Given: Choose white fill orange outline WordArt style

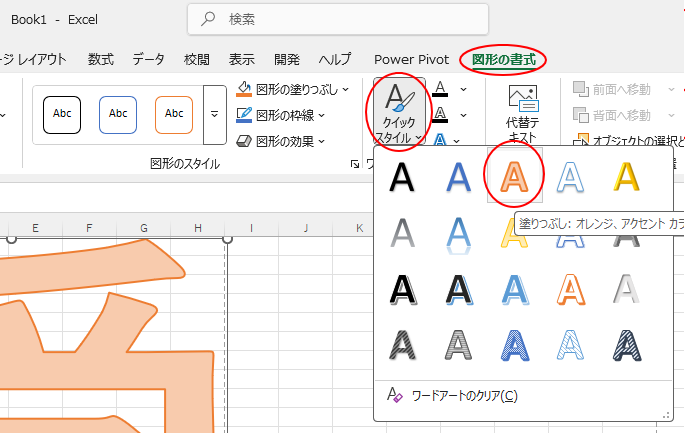Looking at the screenshot, I should pos(571,289).
